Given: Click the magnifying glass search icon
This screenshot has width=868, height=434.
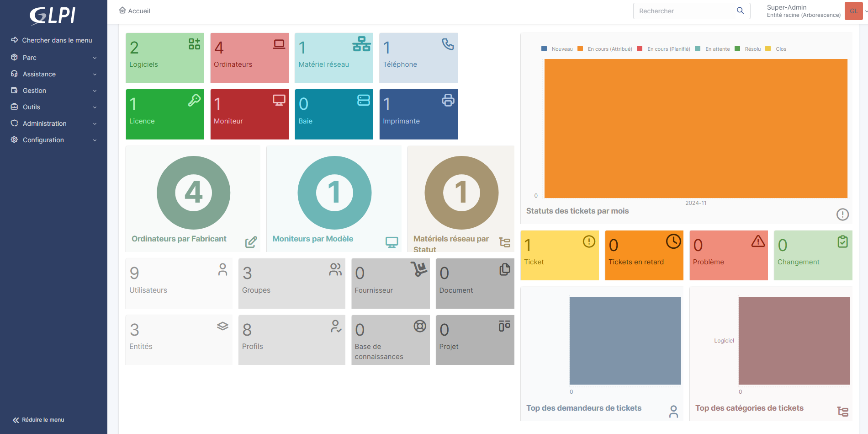Looking at the screenshot, I should coord(740,11).
